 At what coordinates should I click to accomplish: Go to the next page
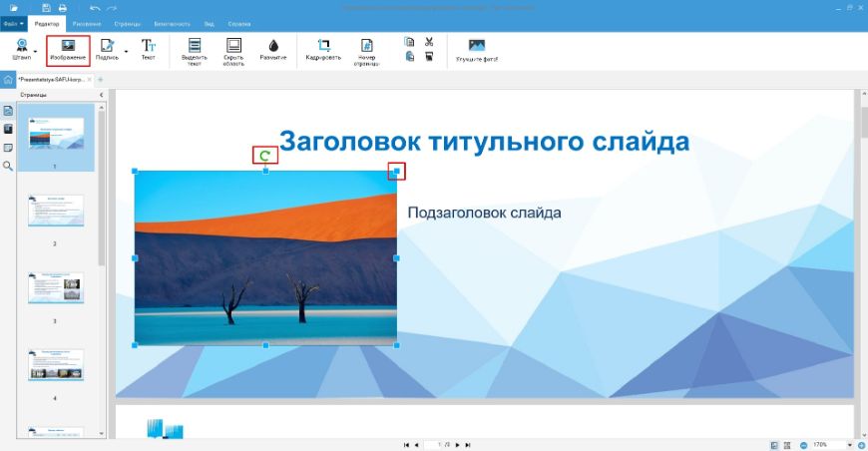click(458, 445)
